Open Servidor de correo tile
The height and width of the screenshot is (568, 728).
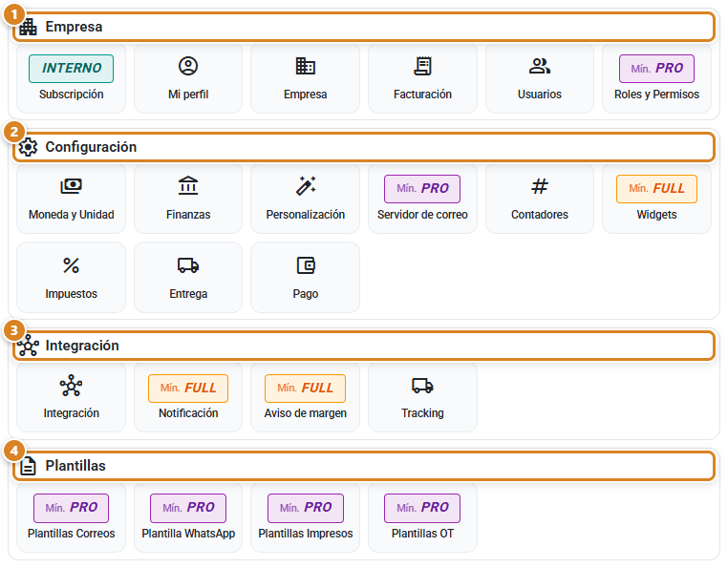click(422, 199)
